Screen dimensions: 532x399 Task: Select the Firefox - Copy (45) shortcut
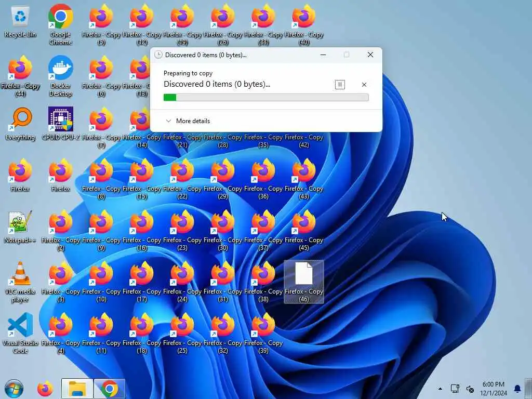coord(303,231)
